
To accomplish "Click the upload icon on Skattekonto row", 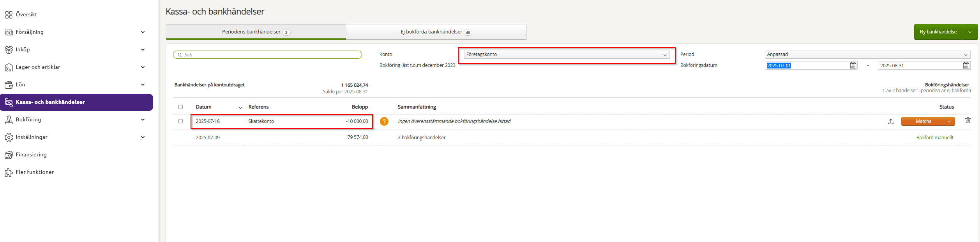I will pyautogui.click(x=891, y=121).
